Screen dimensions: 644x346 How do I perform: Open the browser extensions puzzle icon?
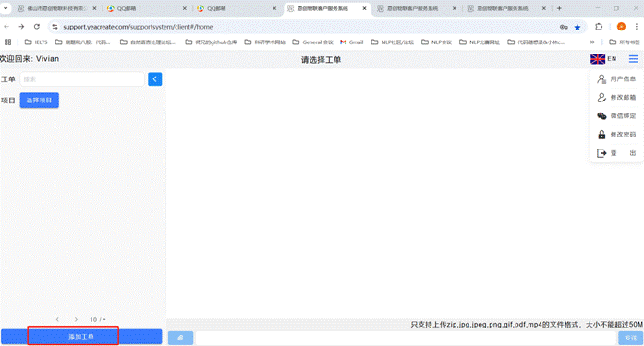[599, 27]
